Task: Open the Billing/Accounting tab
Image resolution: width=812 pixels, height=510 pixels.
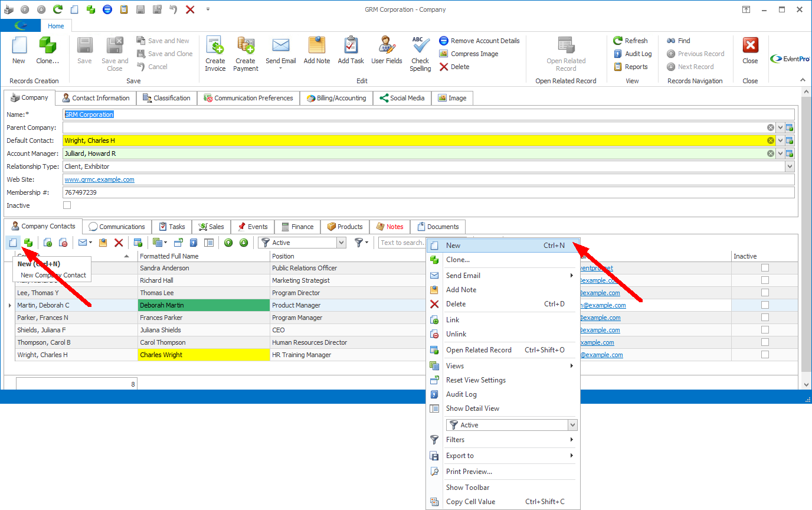Action: tap(336, 98)
